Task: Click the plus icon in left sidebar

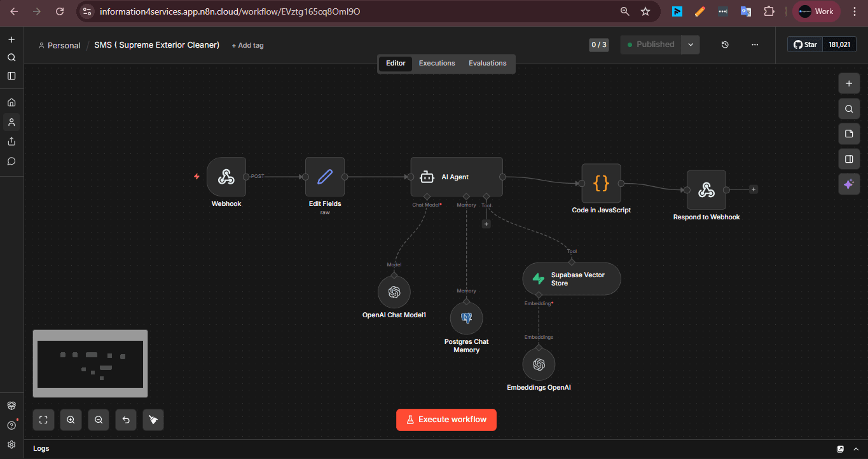Action: point(11,39)
